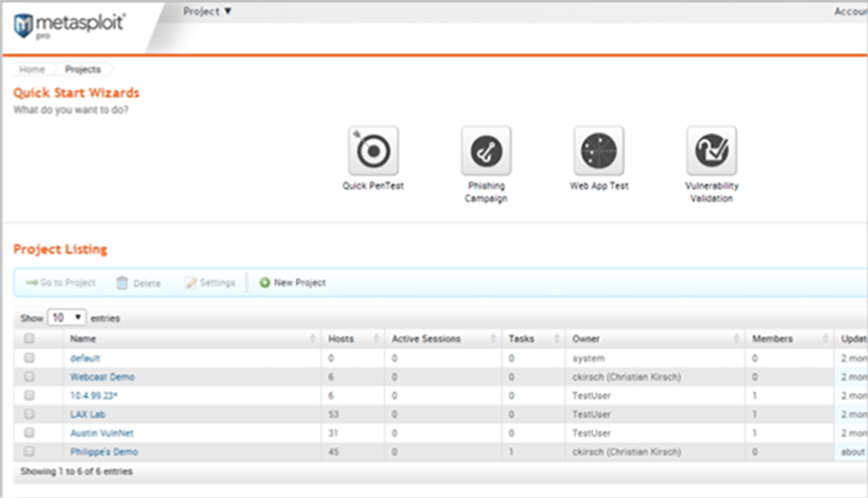Click LAX Lab hosts value 53
Viewport: 868px width, 498px height.
pos(334,414)
